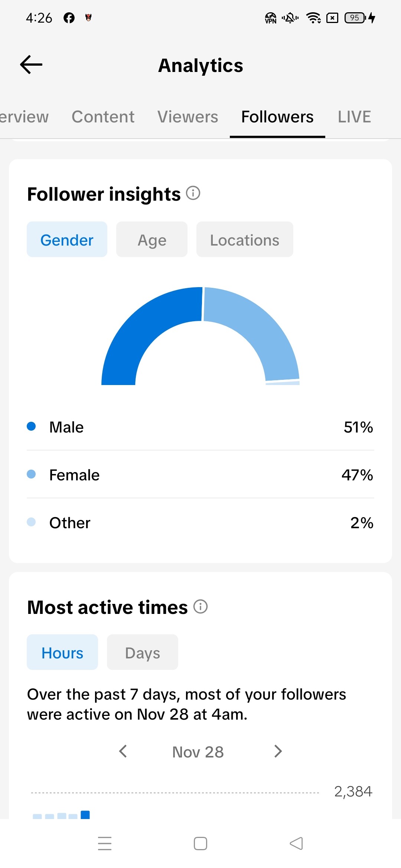Switch insights to Age filter
401x868 pixels.
pyautogui.click(x=152, y=240)
